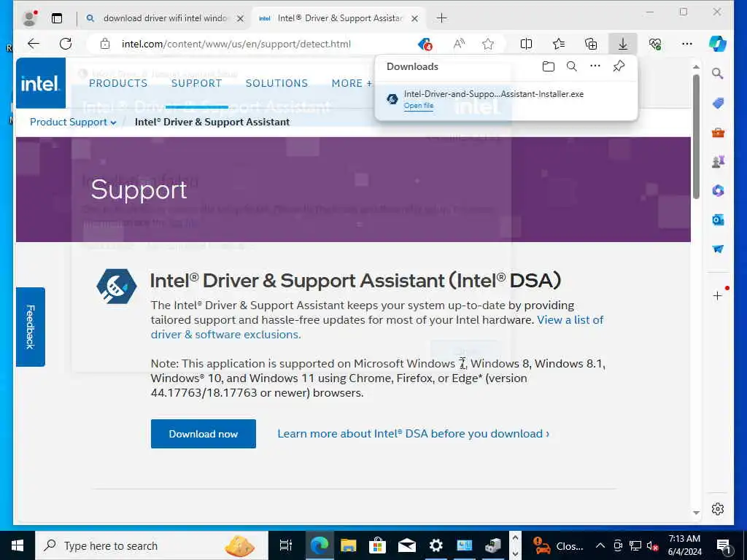
Task: Click the Edge profile avatar icon
Action: [x=30, y=18]
